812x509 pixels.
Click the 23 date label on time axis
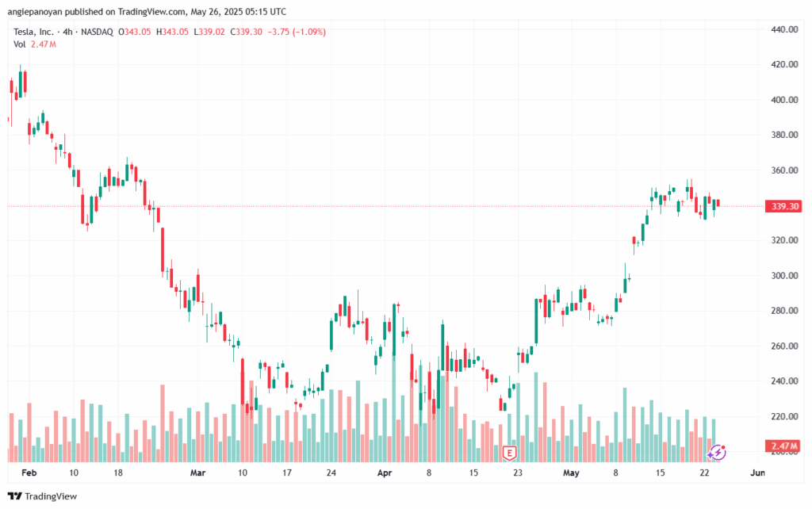(518, 473)
